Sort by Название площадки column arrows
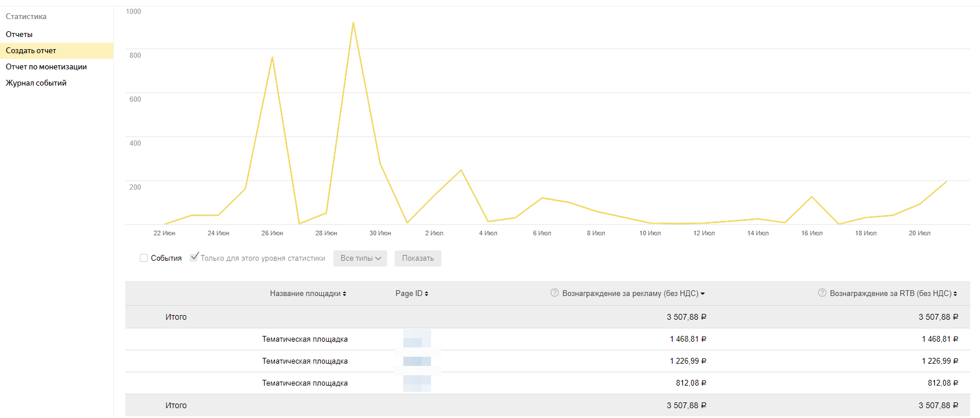The width and height of the screenshot is (980, 418). [344, 294]
